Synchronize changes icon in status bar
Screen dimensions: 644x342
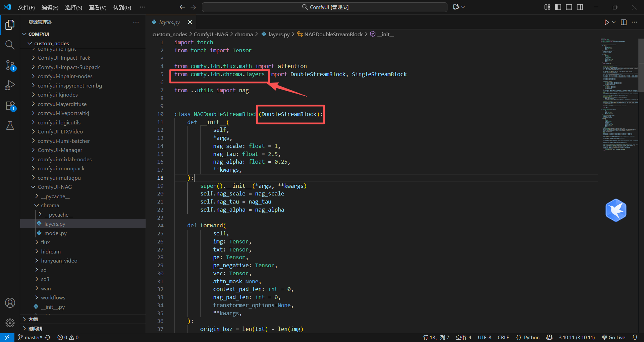(48, 337)
